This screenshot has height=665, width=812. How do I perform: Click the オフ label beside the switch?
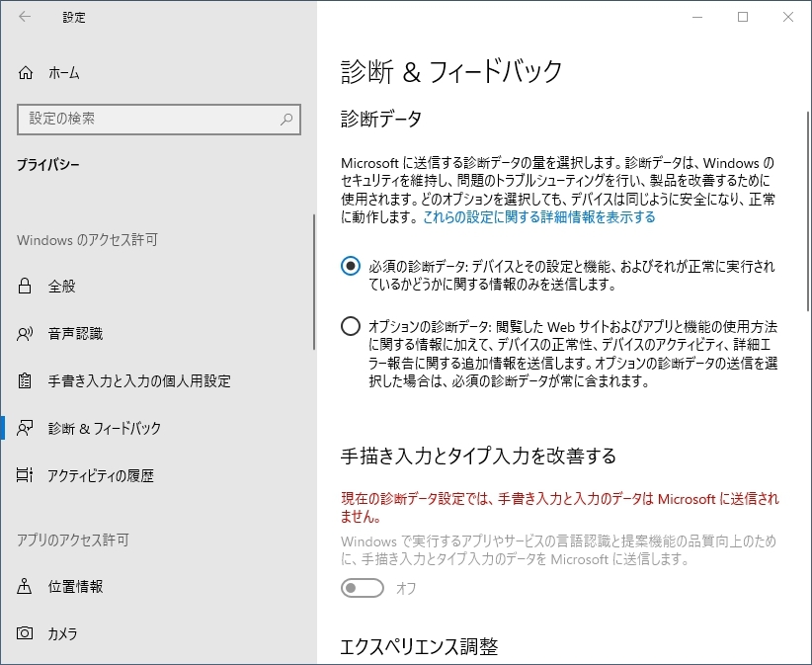pos(406,588)
